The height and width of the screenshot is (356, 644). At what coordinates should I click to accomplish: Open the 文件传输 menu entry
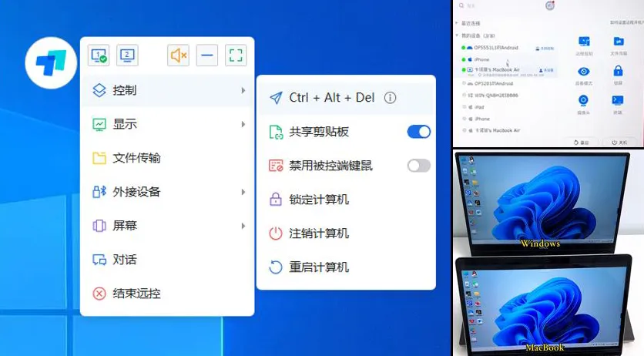(x=167, y=158)
